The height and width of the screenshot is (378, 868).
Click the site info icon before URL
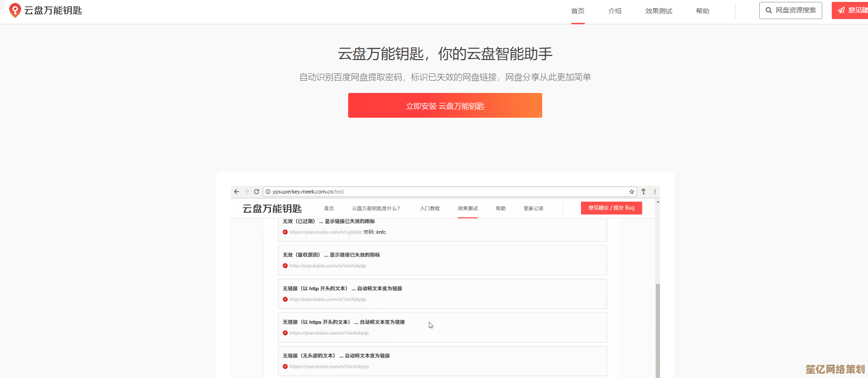[x=268, y=192]
